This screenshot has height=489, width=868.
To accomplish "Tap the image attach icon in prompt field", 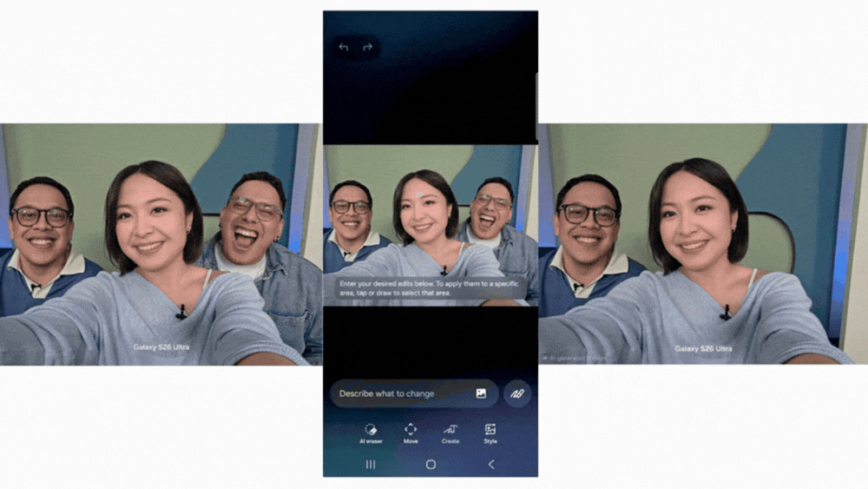I will point(481,393).
